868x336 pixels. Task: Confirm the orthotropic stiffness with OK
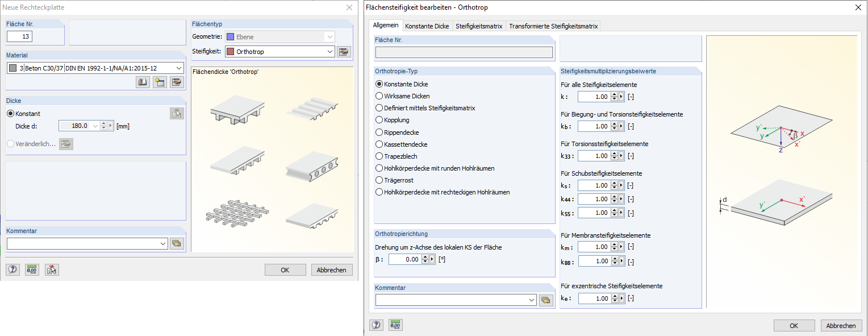[x=794, y=325]
